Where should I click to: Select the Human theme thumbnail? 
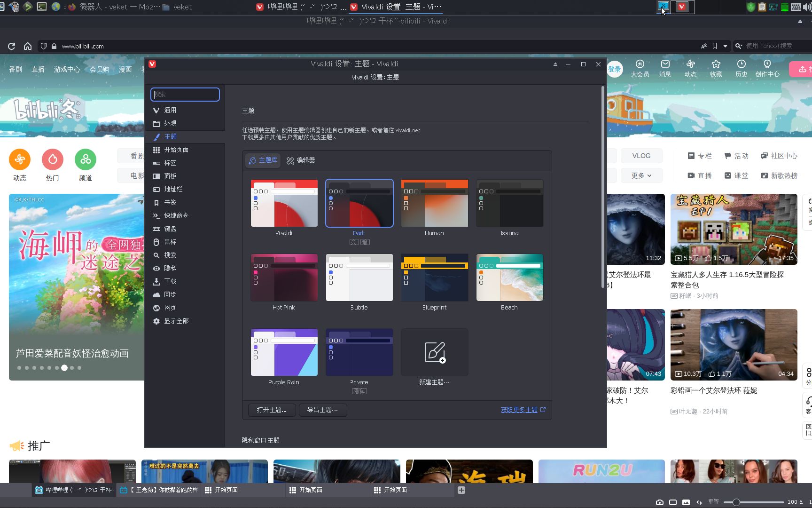(x=435, y=203)
